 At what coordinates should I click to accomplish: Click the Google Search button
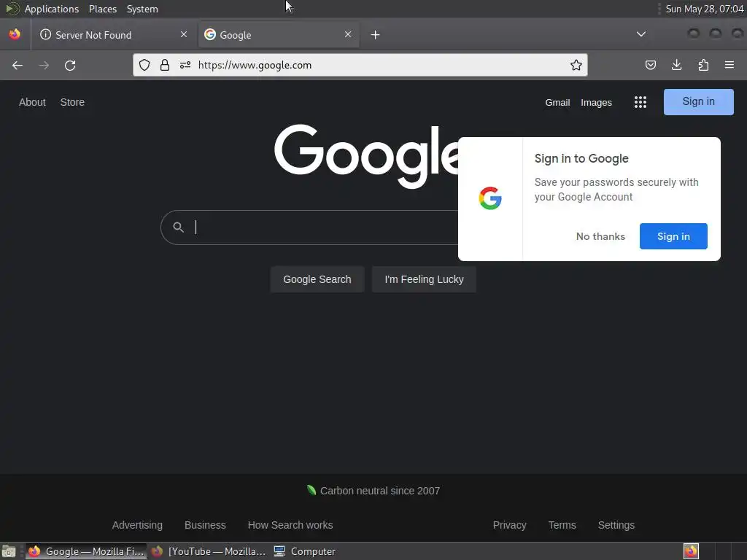317,279
